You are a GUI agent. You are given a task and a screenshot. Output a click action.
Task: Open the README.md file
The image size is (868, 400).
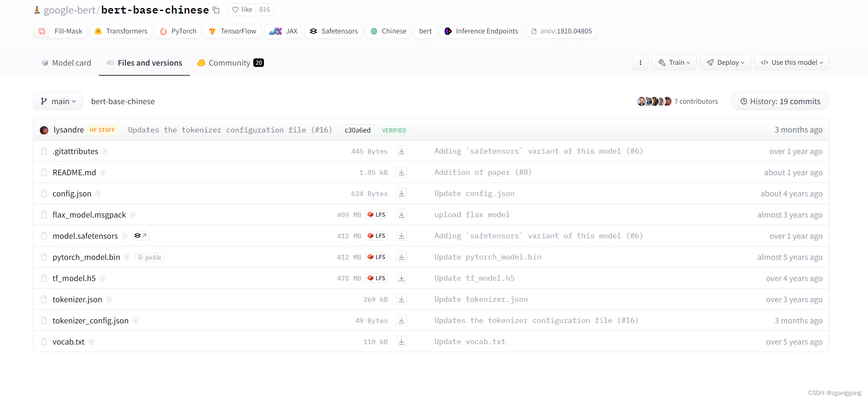(x=74, y=173)
